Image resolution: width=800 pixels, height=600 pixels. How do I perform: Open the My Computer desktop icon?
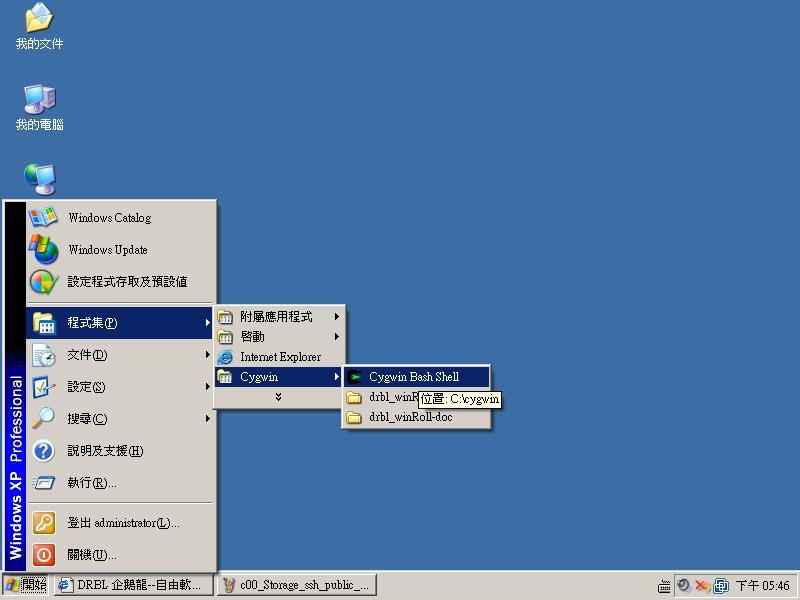39,100
